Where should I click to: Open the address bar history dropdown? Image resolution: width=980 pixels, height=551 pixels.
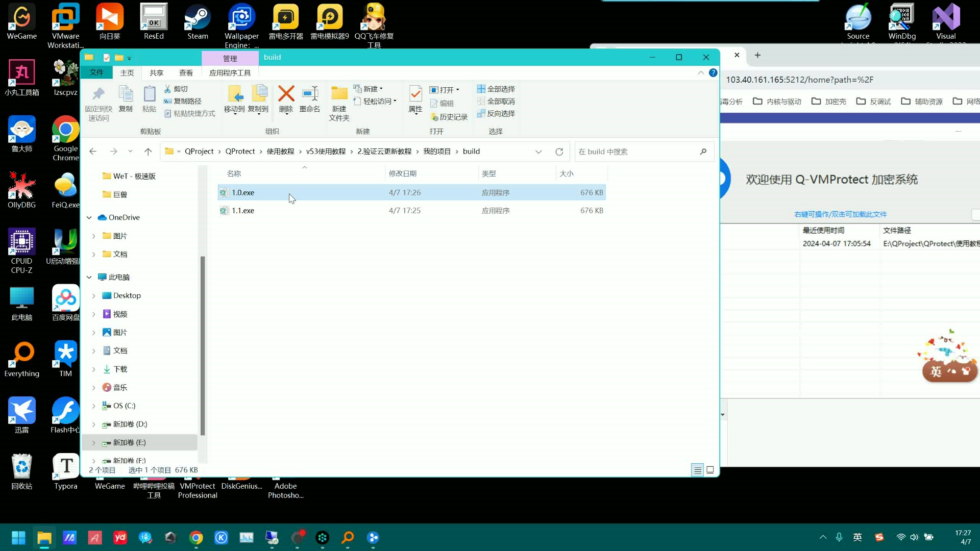tap(538, 152)
